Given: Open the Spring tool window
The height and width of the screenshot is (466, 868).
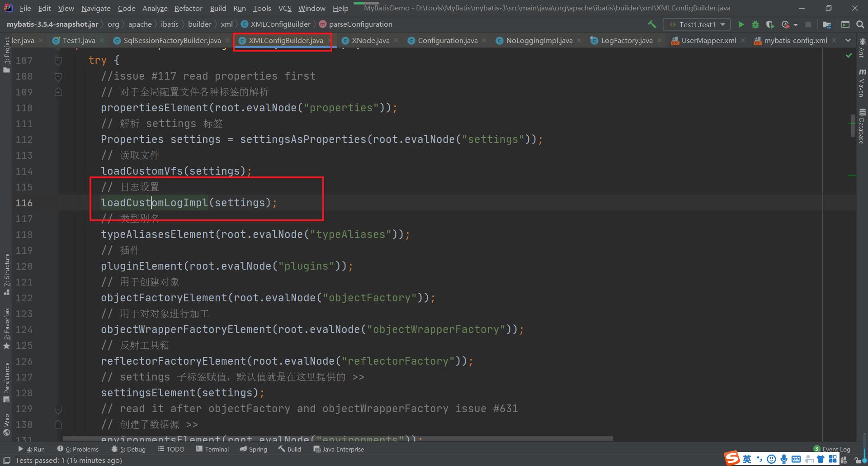Looking at the screenshot, I should pyautogui.click(x=253, y=449).
